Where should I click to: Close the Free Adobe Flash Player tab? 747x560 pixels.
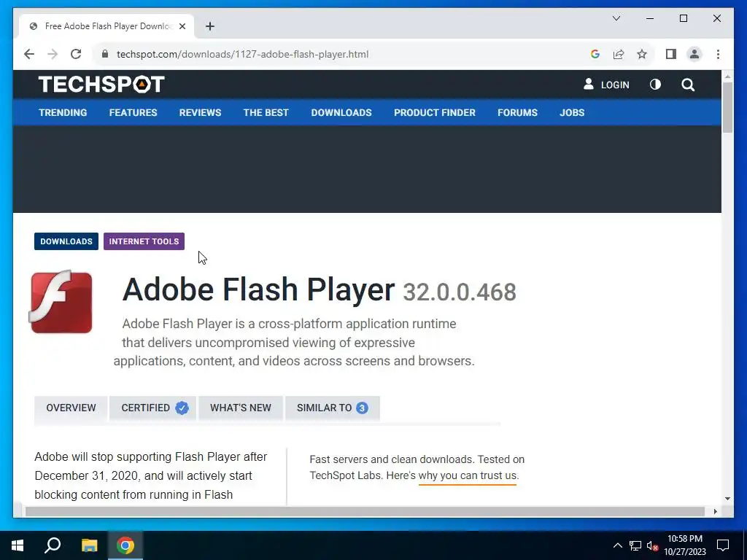coord(182,27)
